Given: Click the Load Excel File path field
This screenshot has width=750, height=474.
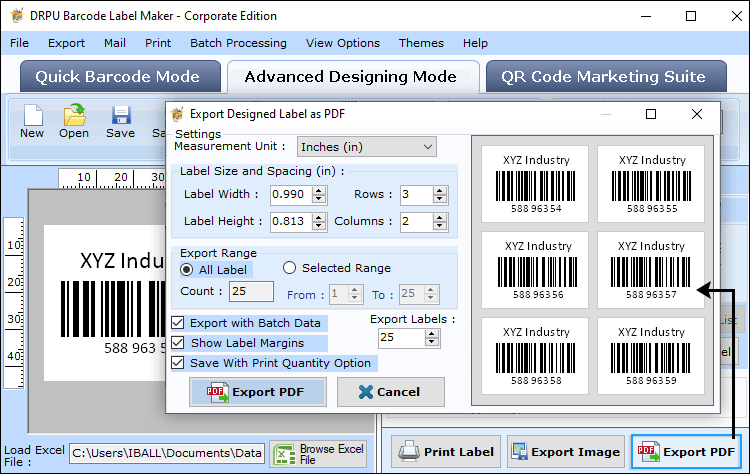Looking at the screenshot, I should (x=167, y=453).
